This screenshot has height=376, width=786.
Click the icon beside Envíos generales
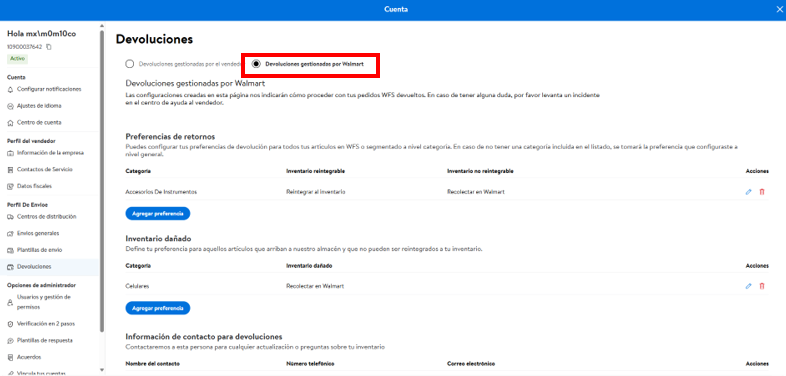(x=11, y=234)
